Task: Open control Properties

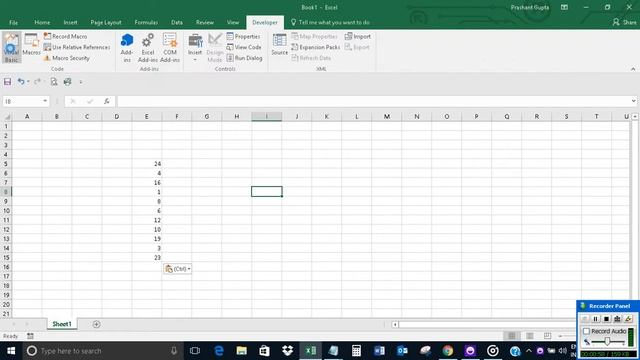Action: tap(243, 36)
